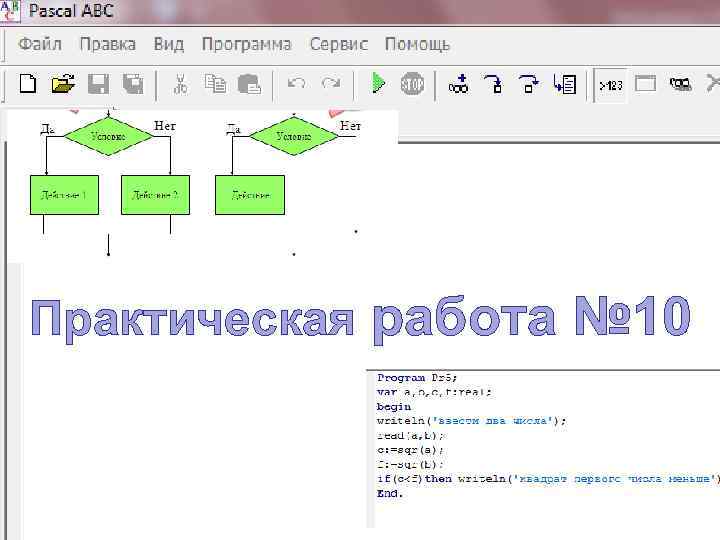
Task: Click the Save All icon
Action: pyautogui.click(x=133, y=84)
